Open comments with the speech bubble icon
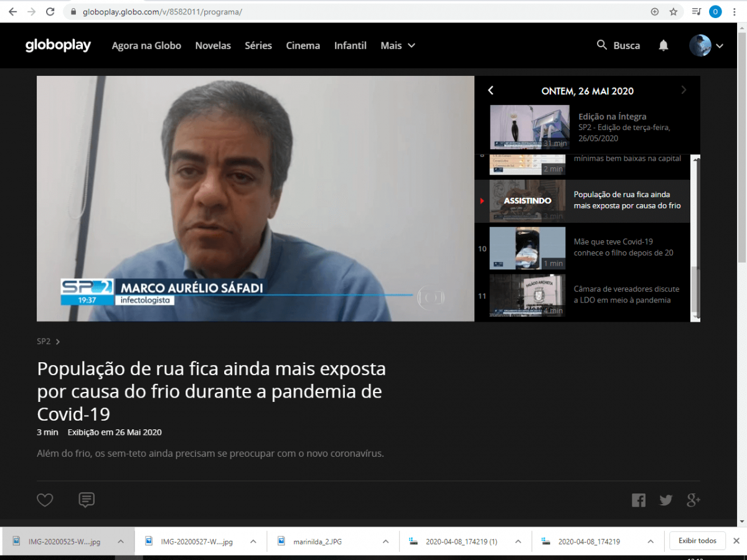The height and width of the screenshot is (560, 747). (87, 500)
